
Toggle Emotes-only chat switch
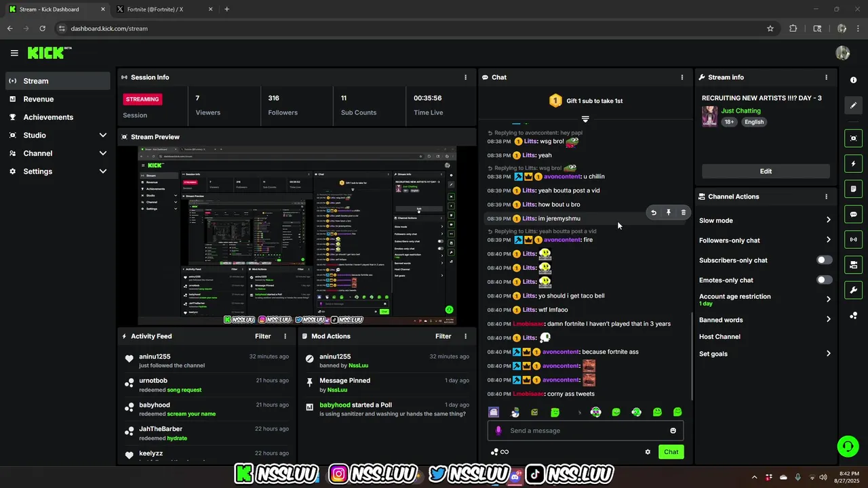coord(824,280)
